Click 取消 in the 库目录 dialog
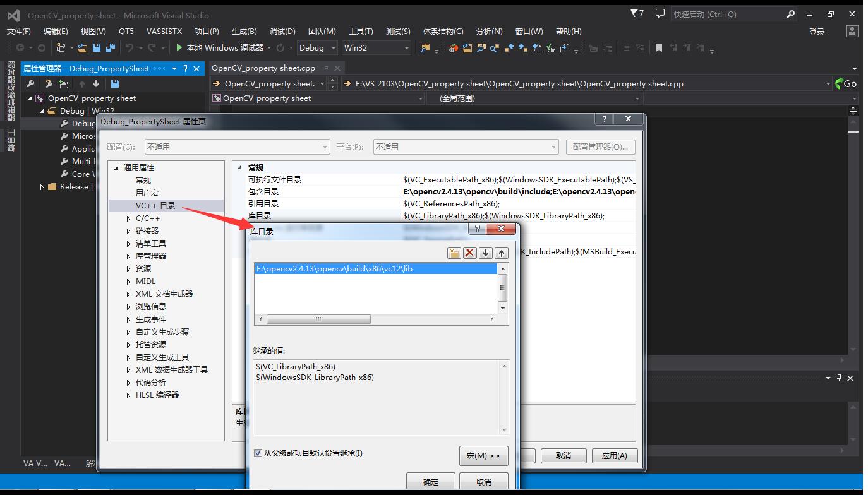 pos(484,482)
